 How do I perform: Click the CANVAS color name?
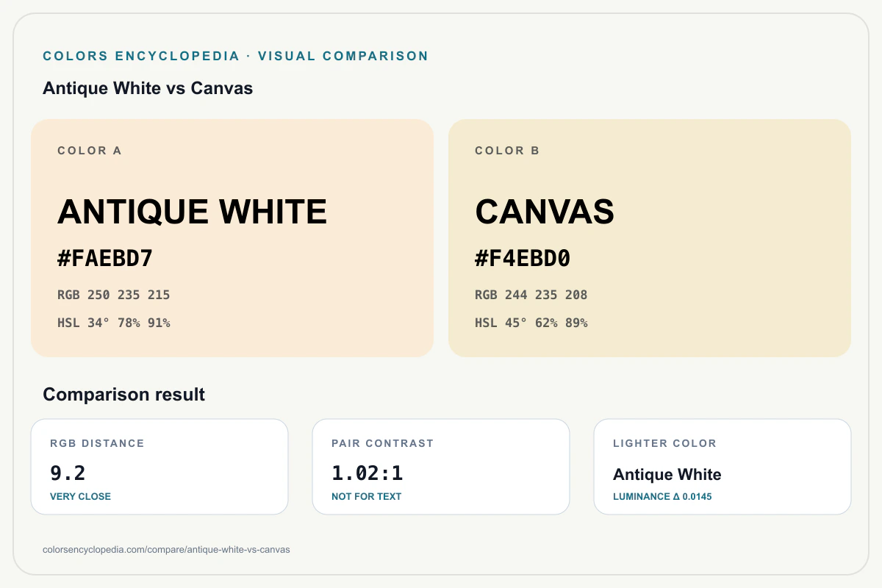click(545, 212)
